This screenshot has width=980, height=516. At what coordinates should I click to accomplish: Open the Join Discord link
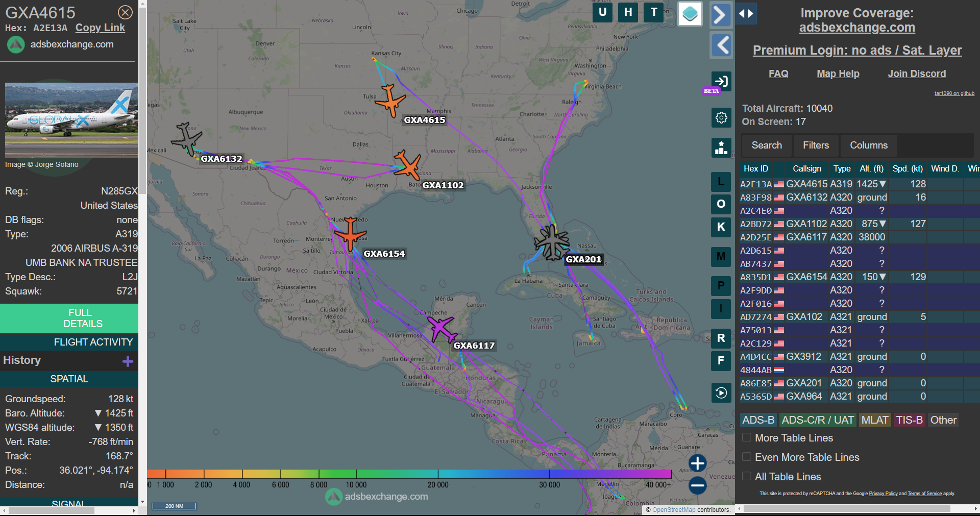tap(917, 74)
